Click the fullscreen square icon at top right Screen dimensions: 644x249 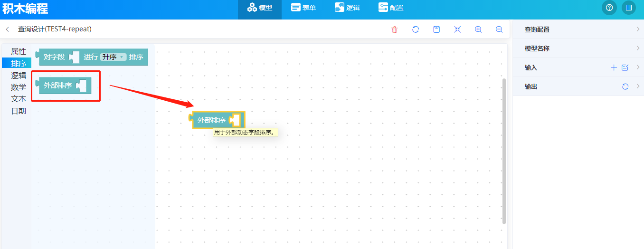click(629, 8)
